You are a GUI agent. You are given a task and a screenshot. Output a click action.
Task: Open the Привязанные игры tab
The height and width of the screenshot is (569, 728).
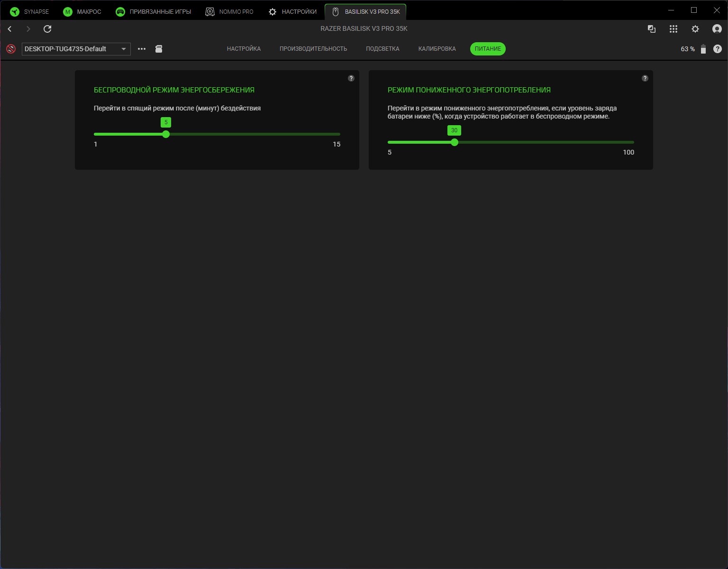pyautogui.click(x=154, y=11)
